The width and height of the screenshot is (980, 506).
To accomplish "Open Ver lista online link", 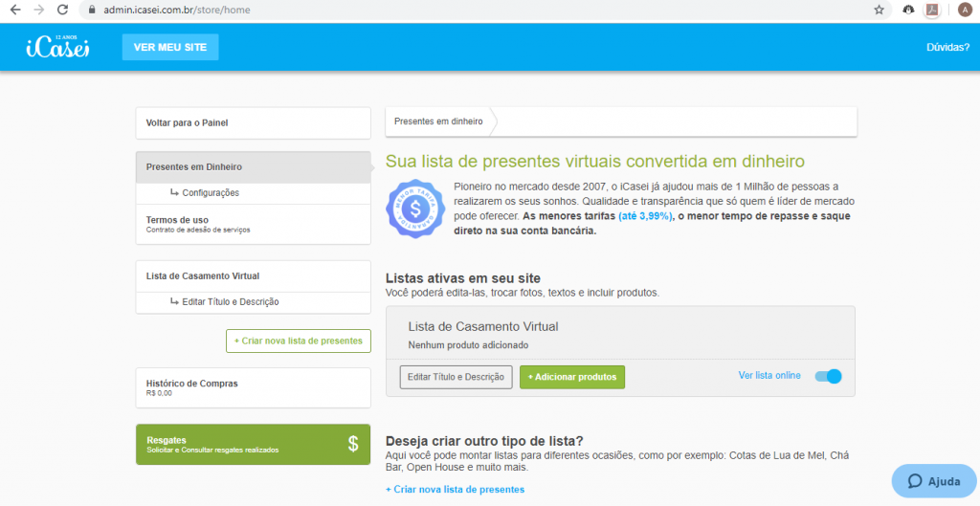I will (x=769, y=376).
